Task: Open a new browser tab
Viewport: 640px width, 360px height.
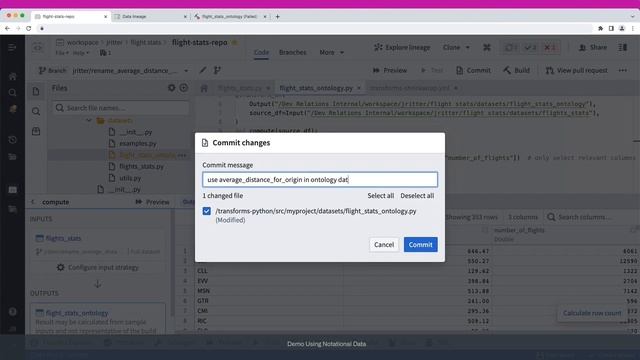Action: [x=278, y=17]
